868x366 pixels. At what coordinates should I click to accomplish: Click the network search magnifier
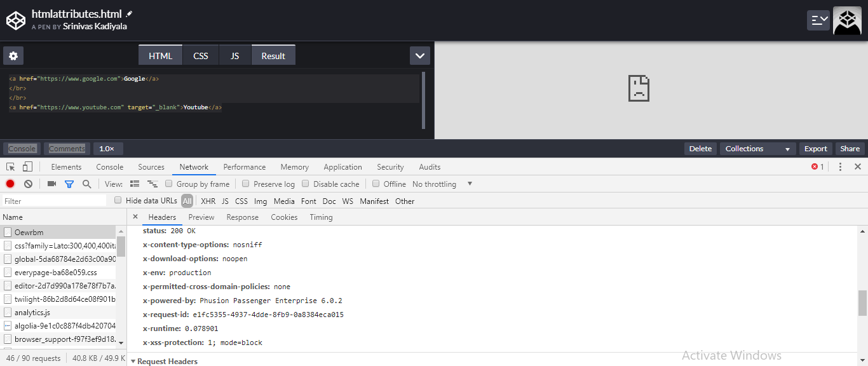(x=86, y=184)
